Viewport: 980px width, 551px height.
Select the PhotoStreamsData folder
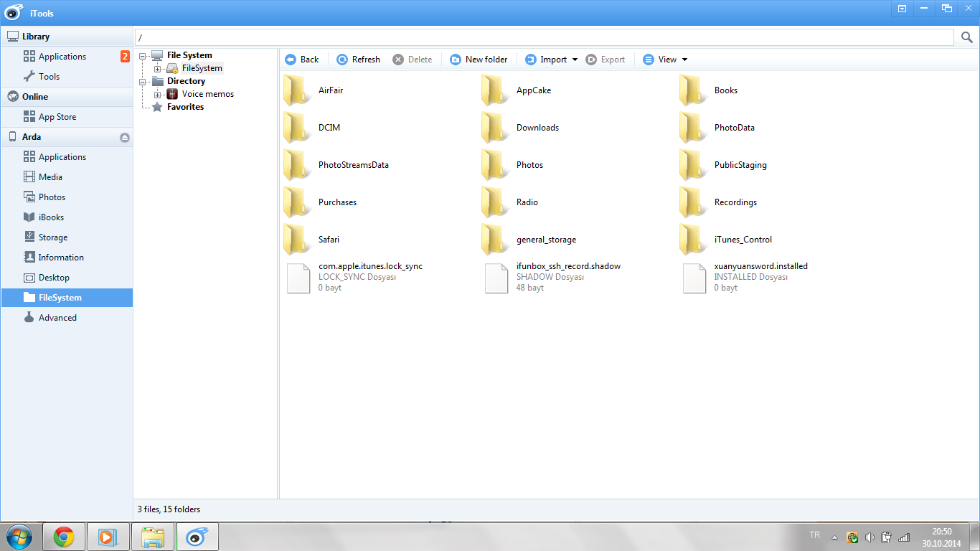pos(336,165)
